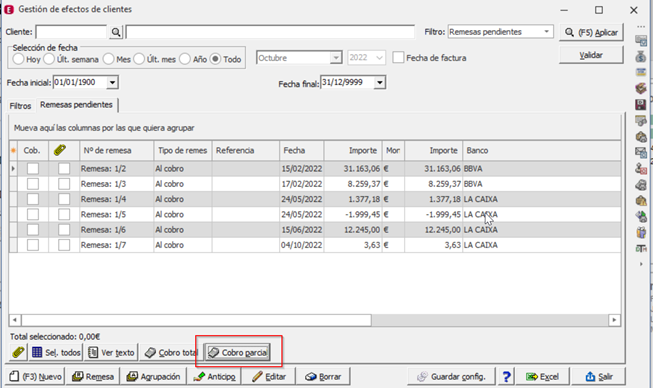Click the blue question mark help button
653x388 pixels.
tap(506, 376)
